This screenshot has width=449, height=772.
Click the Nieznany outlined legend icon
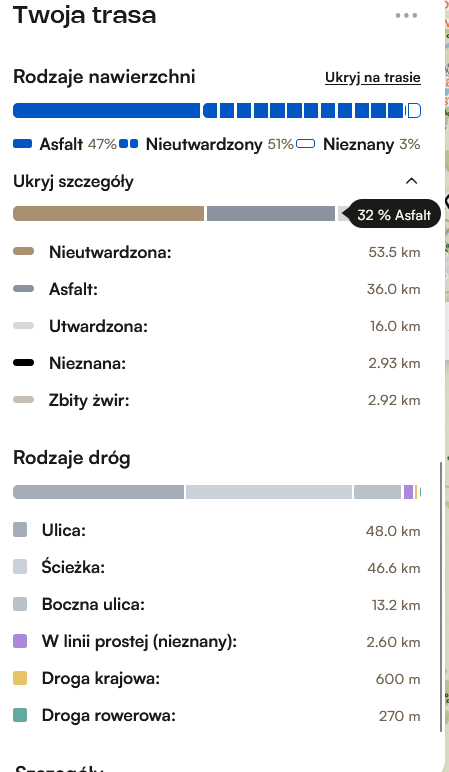(x=306, y=144)
